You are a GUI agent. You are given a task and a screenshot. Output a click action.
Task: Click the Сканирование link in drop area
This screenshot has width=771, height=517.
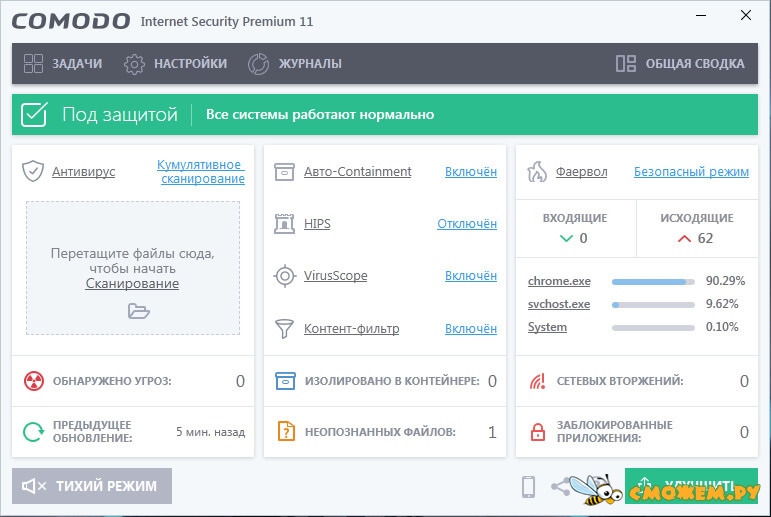point(132,283)
